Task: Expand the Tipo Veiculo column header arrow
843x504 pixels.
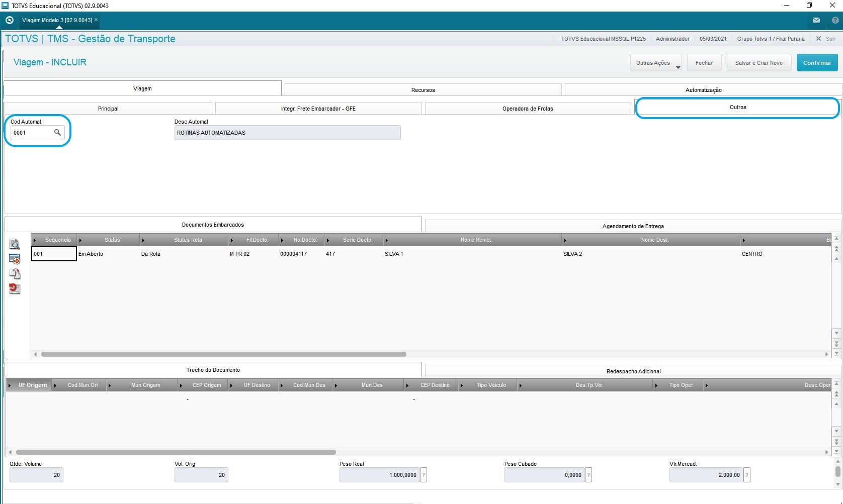Action: tap(462, 385)
